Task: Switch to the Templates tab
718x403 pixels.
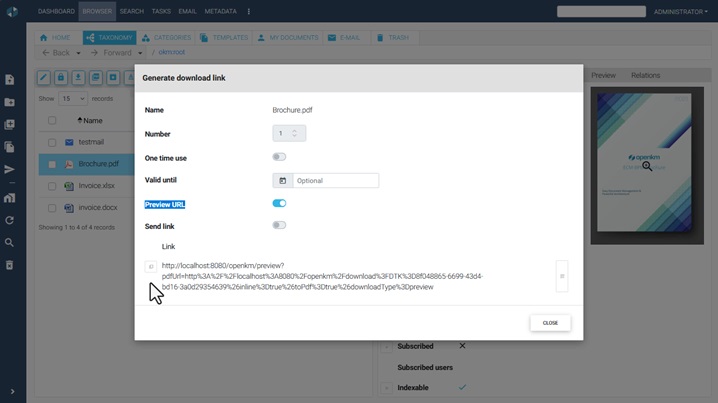Action: (224, 38)
